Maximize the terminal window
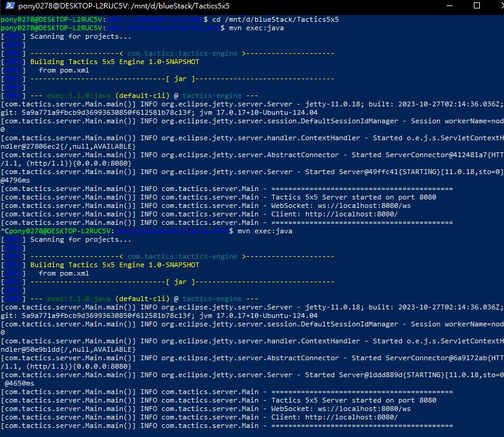This screenshot has height=437, width=504. point(477,6)
